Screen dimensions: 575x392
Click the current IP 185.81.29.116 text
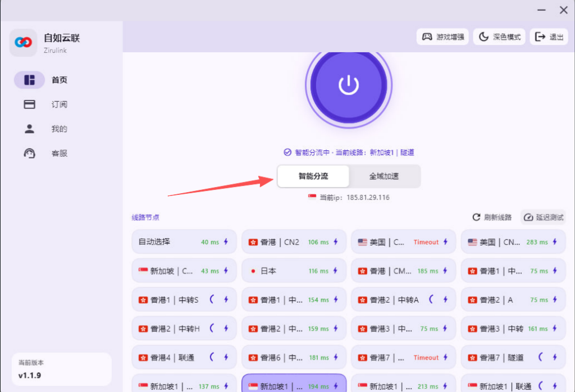coord(368,197)
